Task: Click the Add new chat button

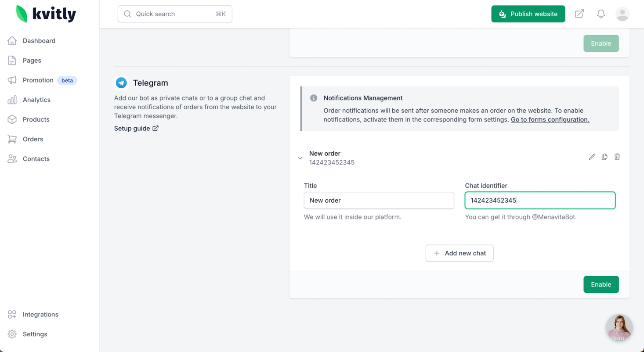Action: (x=459, y=253)
